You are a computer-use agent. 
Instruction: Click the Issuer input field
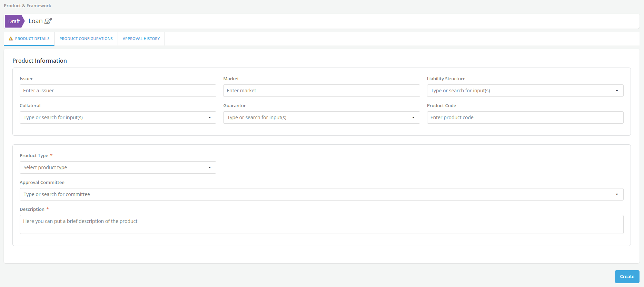tap(118, 91)
